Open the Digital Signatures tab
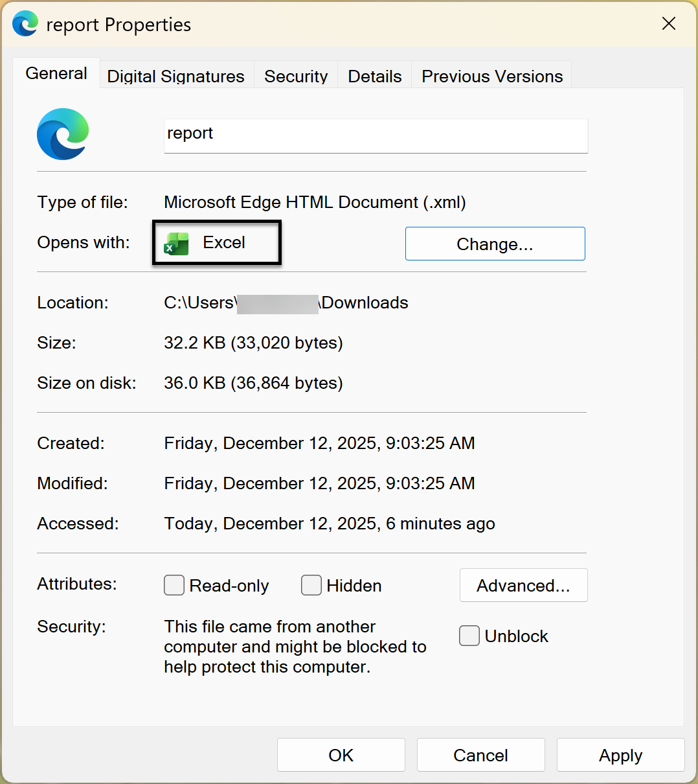This screenshot has height=784, width=698. 175,76
